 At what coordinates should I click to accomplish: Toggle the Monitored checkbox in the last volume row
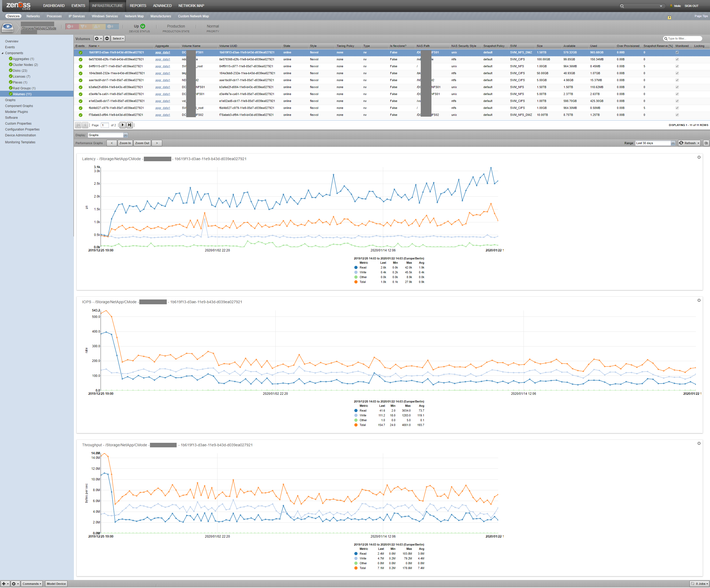point(677,115)
